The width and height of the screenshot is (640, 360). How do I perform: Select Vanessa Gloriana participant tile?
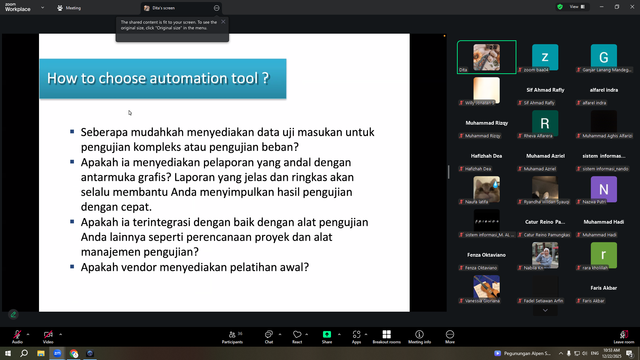pyautogui.click(x=487, y=288)
